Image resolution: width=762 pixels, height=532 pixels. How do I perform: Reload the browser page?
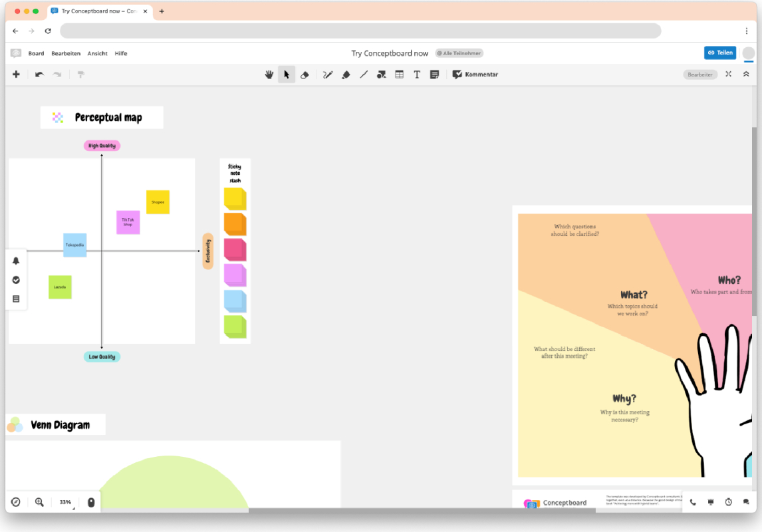click(48, 31)
